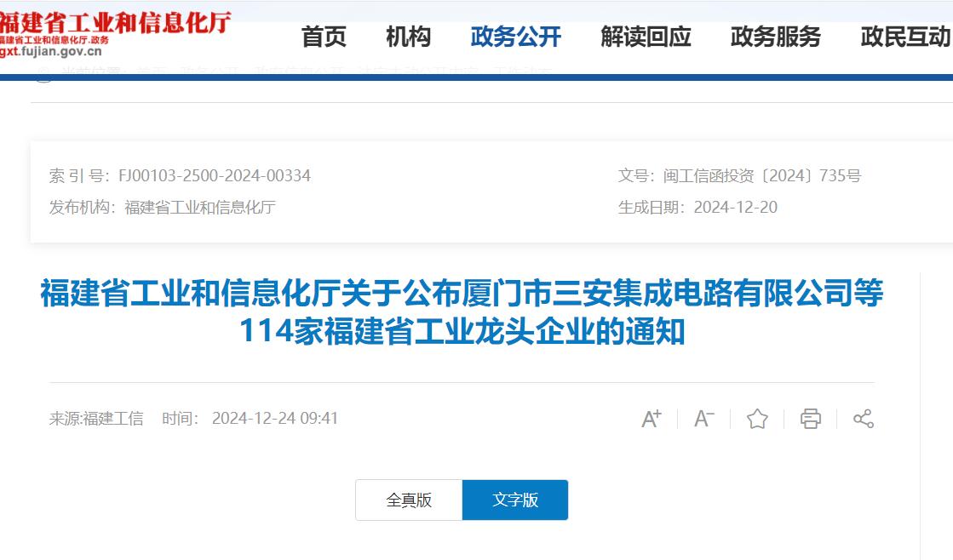This screenshot has height=560, width=953.
Task: Print the article via printer icon
Action: pos(810,419)
